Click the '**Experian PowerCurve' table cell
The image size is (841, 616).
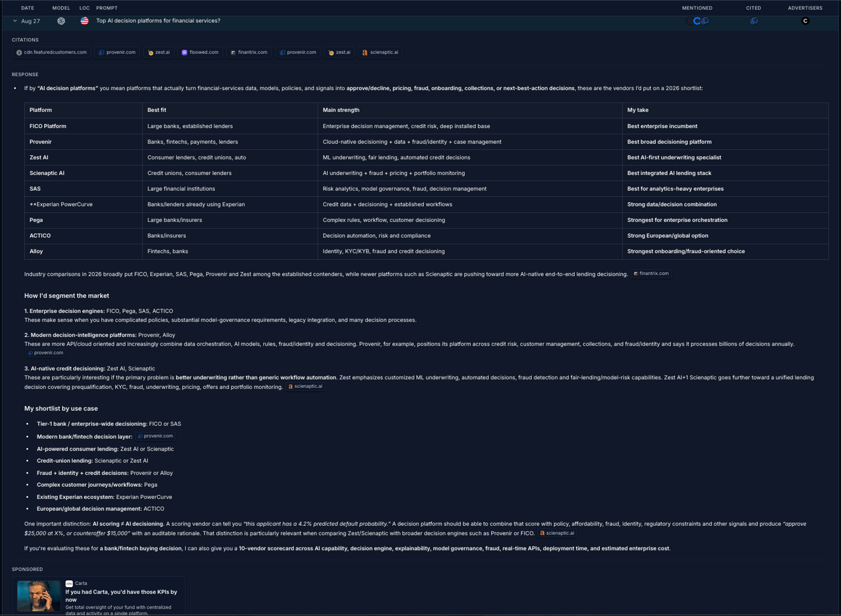tap(83, 204)
